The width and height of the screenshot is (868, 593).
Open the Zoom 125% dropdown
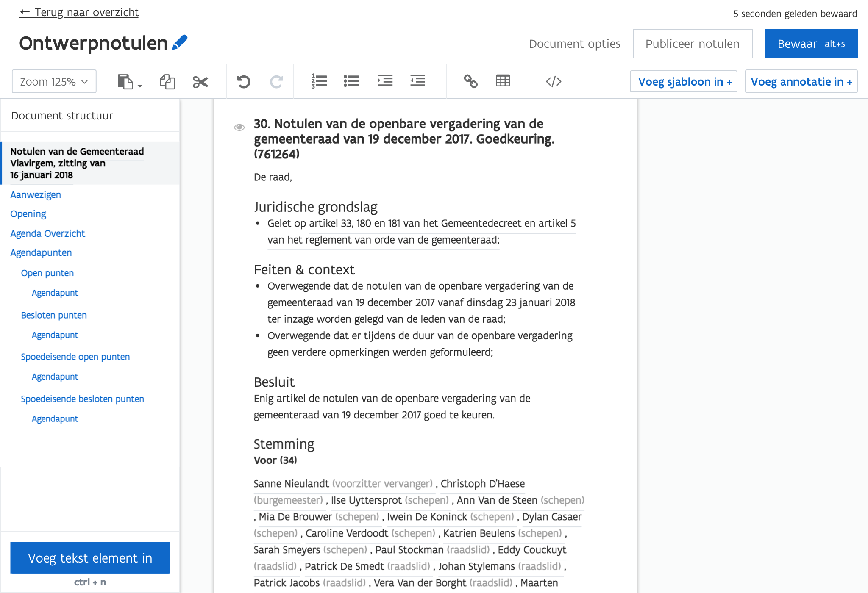click(54, 81)
